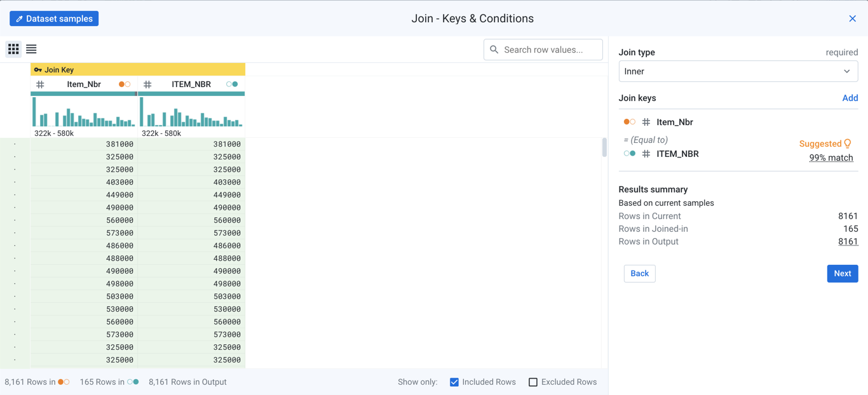Open the Join type dropdown showing Inner

(738, 71)
